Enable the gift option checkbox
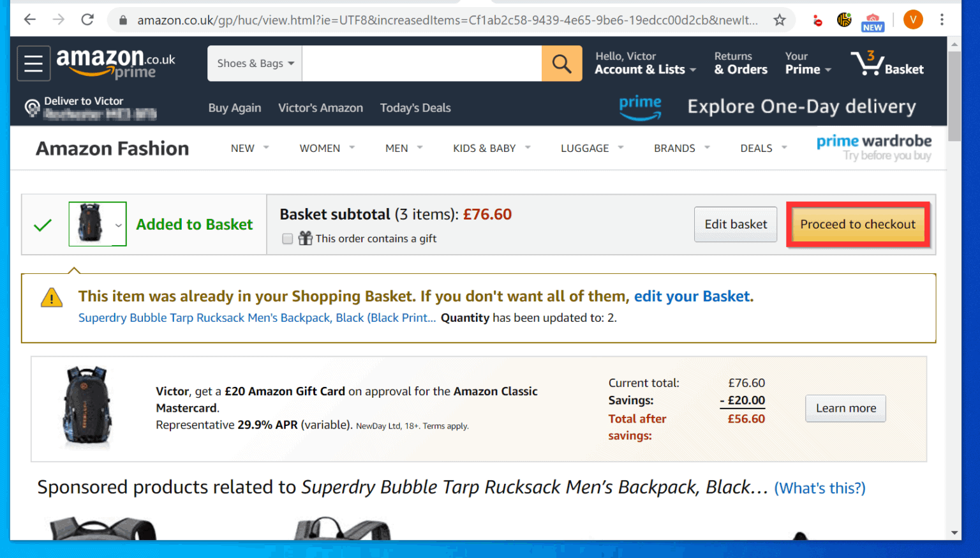 287,238
